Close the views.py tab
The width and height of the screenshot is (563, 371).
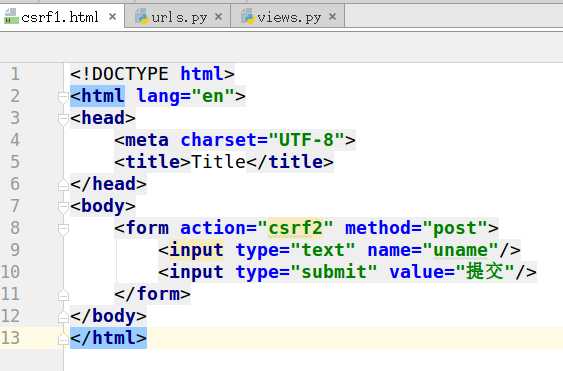tap(332, 17)
